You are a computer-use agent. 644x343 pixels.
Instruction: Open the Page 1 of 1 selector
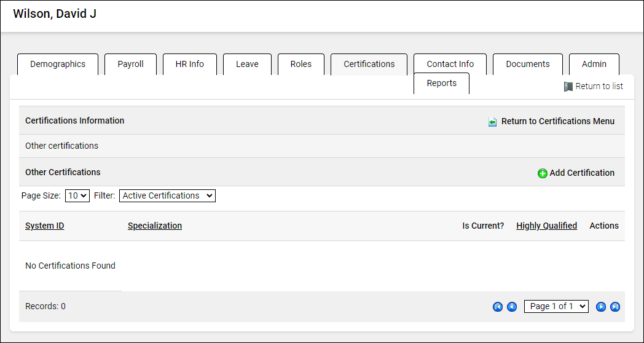pos(556,306)
